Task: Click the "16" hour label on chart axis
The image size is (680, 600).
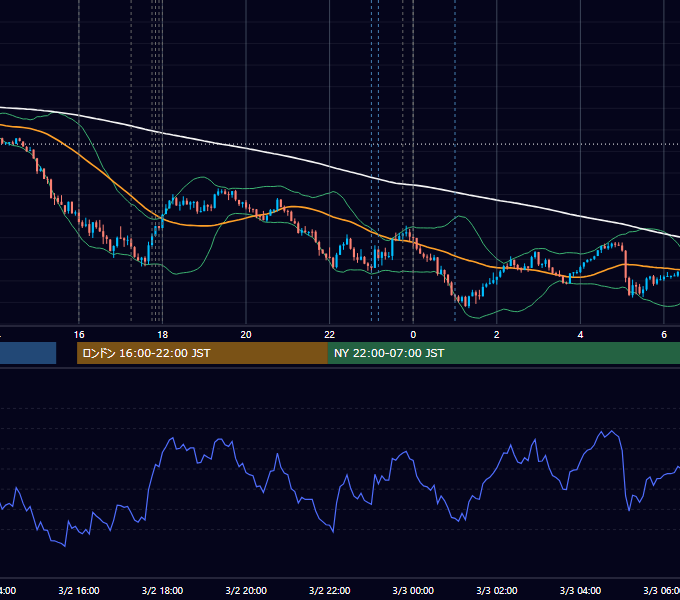Action: (79, 335)
